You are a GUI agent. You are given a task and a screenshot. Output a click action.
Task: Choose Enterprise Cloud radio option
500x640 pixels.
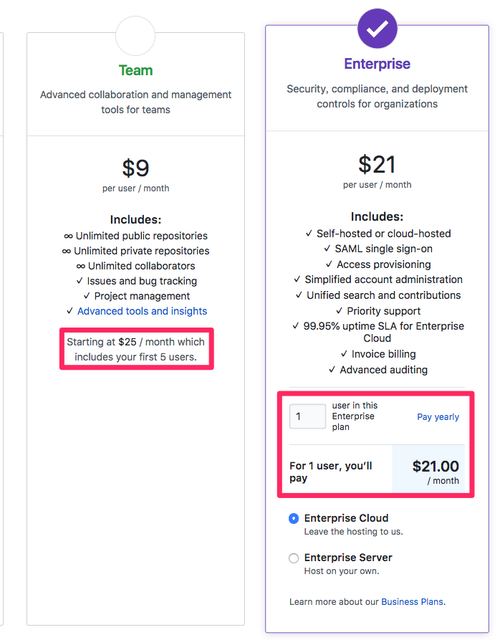click(x=293, y=518)
